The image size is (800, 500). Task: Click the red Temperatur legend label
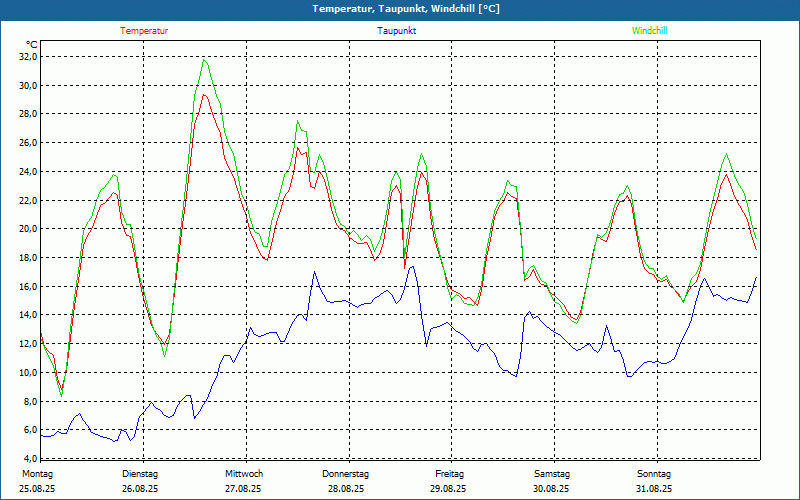[x=144, y=31]
